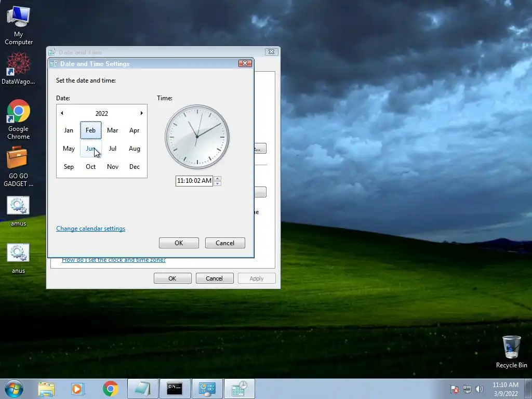
Task: Open My Computer desktop icon
Action: point(18,26)
